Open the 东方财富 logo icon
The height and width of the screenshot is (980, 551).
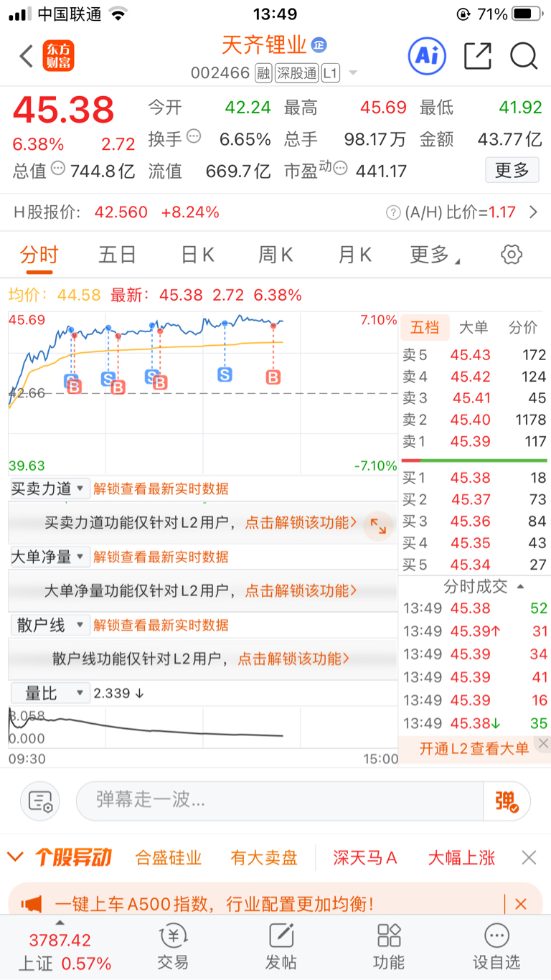pos(59,56)
